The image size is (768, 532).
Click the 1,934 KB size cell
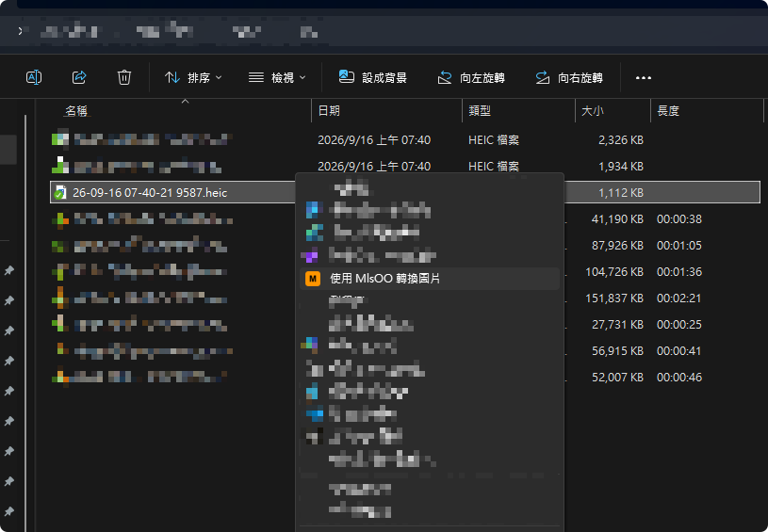pos(621,167)
